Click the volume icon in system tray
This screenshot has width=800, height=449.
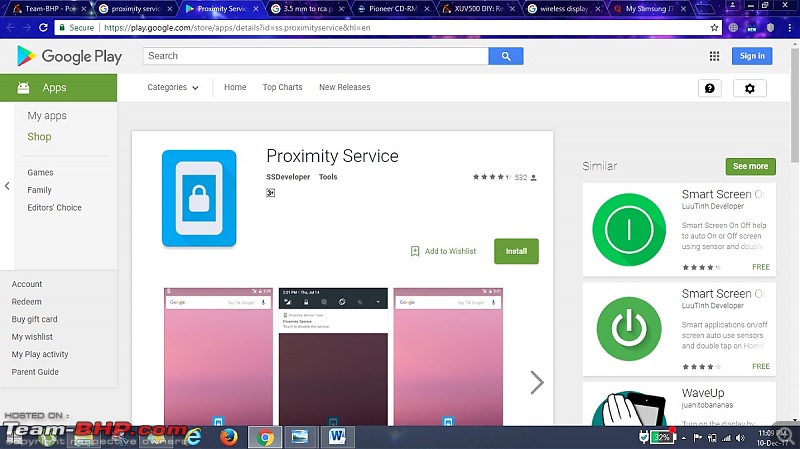pyautogui.click(x=740, y=438)
